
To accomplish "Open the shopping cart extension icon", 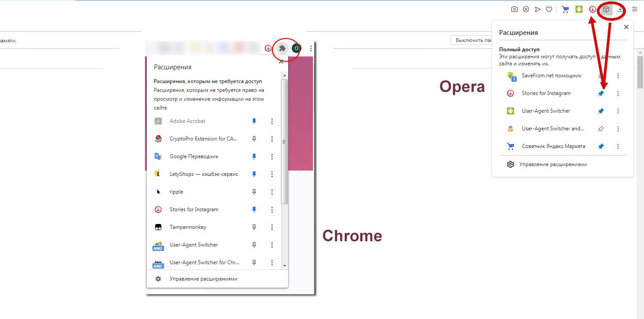I will pyautogui.click(x=565, y=9).
